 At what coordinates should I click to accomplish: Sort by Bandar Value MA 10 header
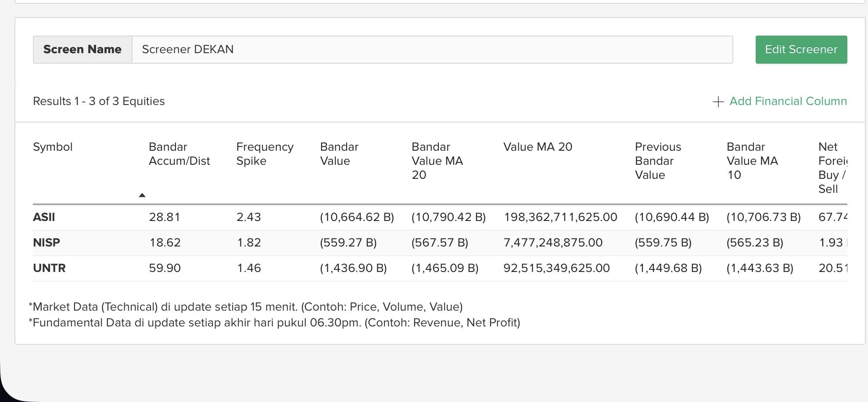(752, 161)
